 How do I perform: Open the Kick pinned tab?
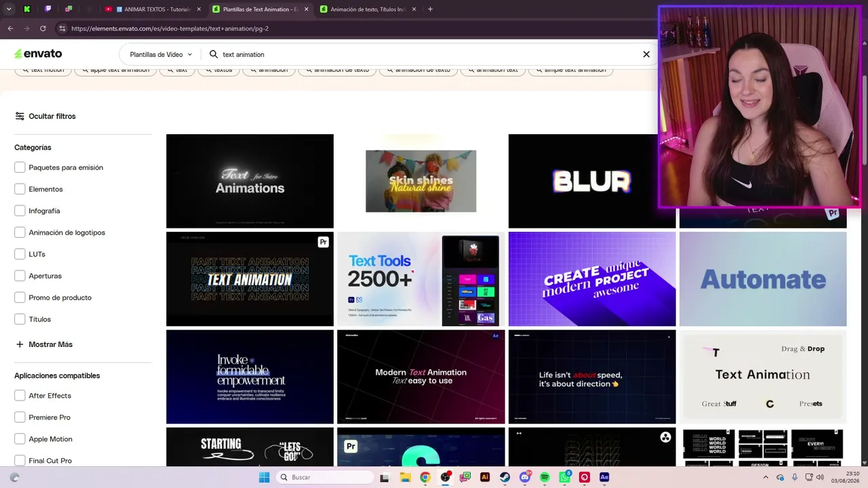pyautogui.click(x=26, y=9)
